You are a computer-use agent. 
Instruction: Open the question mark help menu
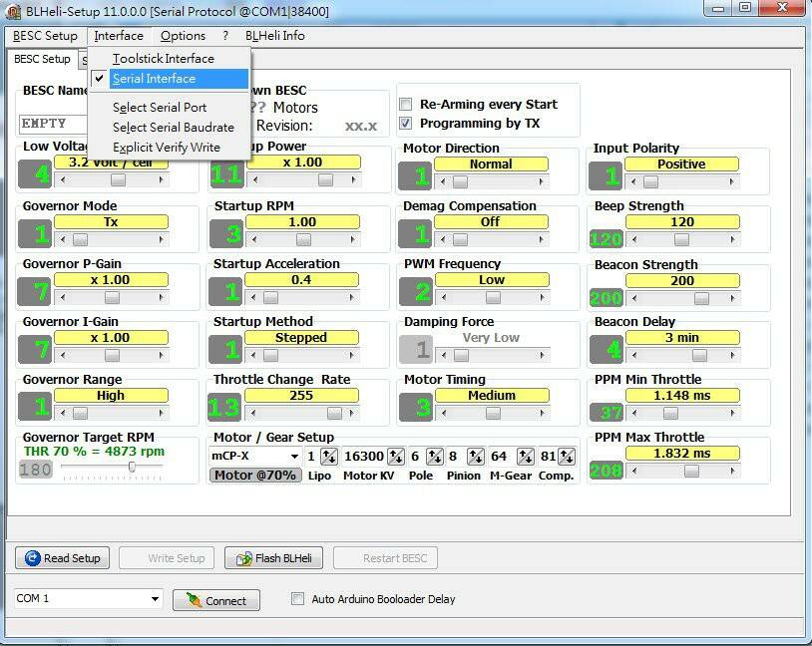(225, 36)
